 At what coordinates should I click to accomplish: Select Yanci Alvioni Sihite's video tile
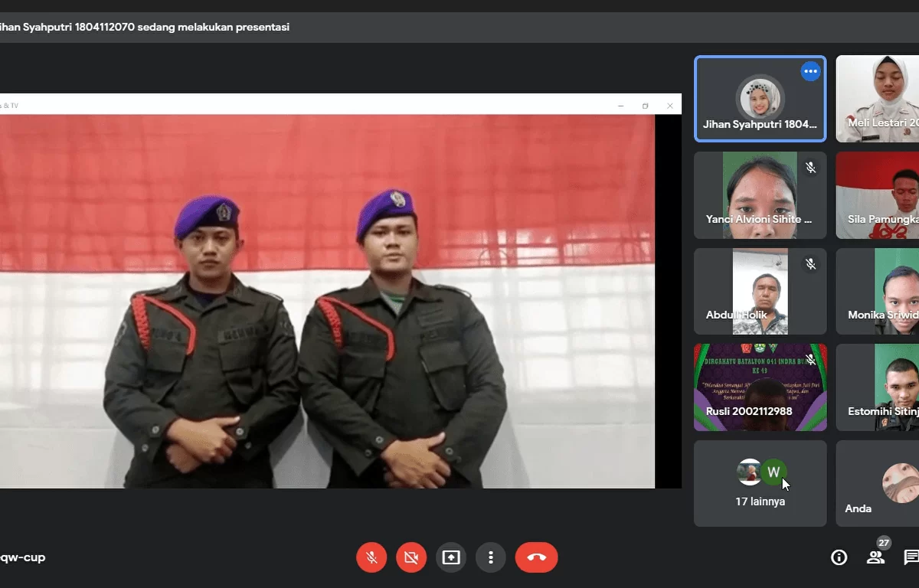point(760,195)
